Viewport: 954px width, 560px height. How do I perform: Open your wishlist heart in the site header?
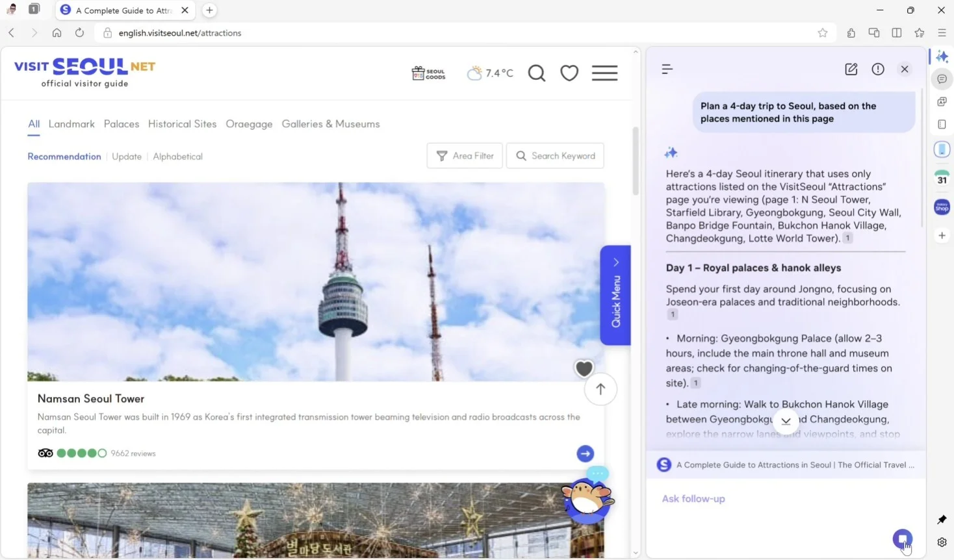569,73
